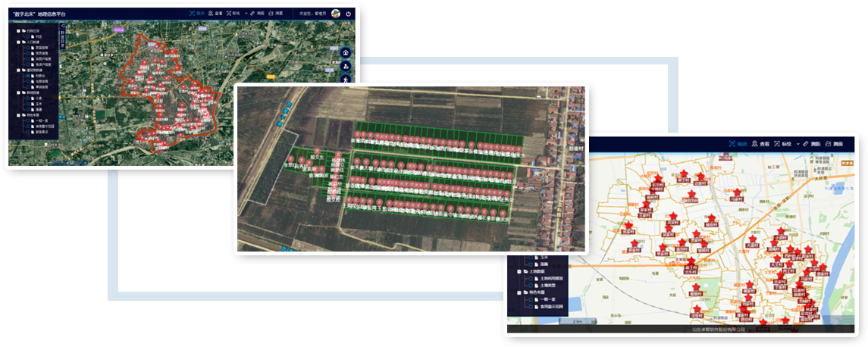
Task: Select 玉米 row in satellite window tree
Action: coord(34,104)
